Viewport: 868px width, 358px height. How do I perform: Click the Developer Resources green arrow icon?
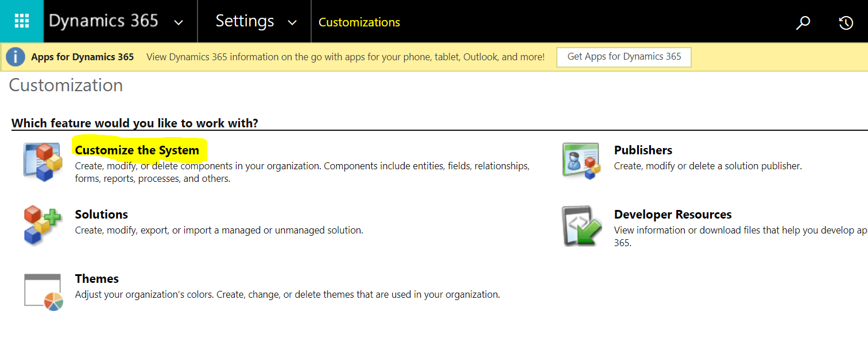581,225
